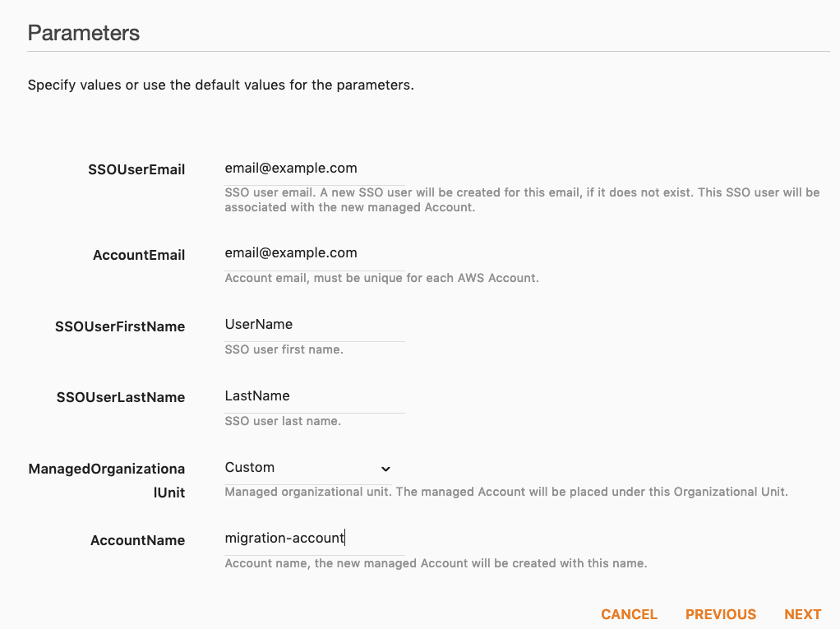The width and height of the screenshot is (840, 629).
Task: Click the 'must be unique' account email hint
Action: tap(381, 278)
